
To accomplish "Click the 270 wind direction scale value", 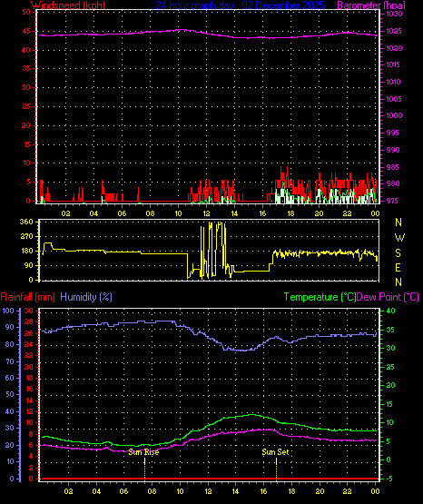I will pos(26,236).
